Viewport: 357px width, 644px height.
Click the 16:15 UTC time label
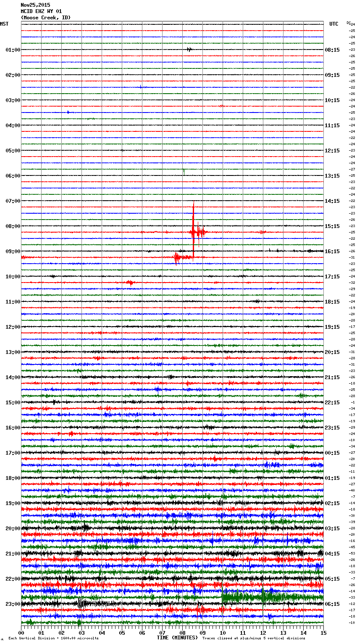click(332, 251)
